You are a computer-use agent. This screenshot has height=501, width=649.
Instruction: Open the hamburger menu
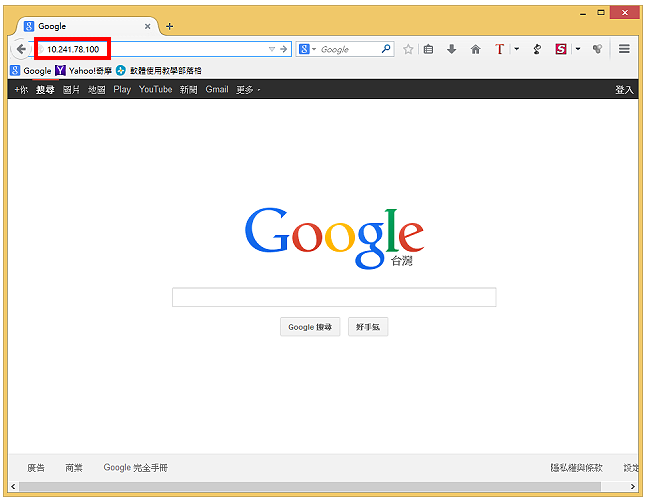point(624,49)
